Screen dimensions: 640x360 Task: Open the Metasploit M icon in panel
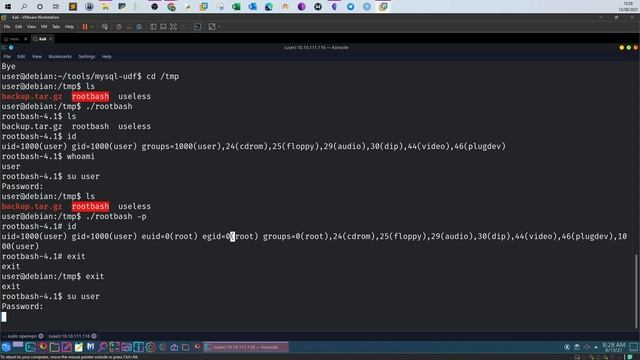[91, 347]
